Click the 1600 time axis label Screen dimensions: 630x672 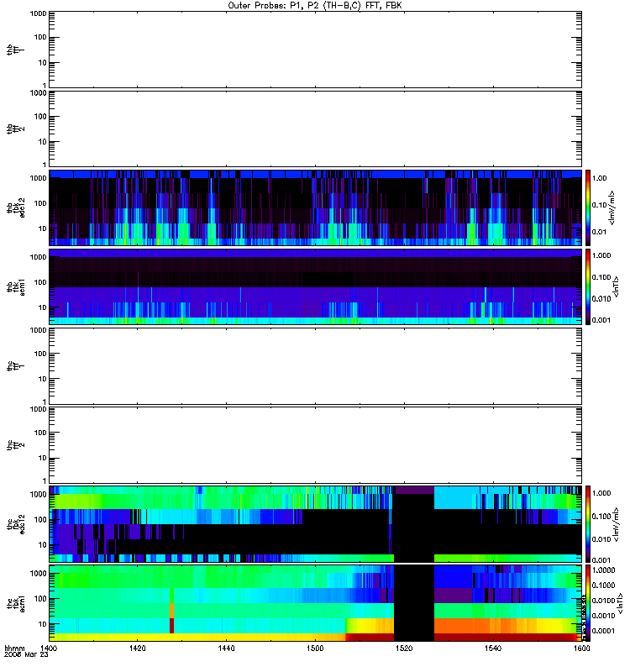click(x=582, y=648)
